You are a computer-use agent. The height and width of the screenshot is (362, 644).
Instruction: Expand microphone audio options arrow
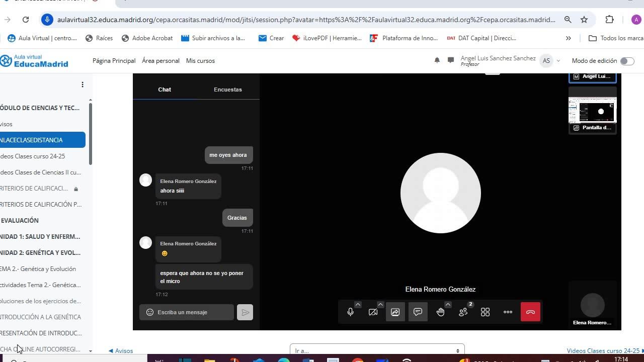point(358,304)
